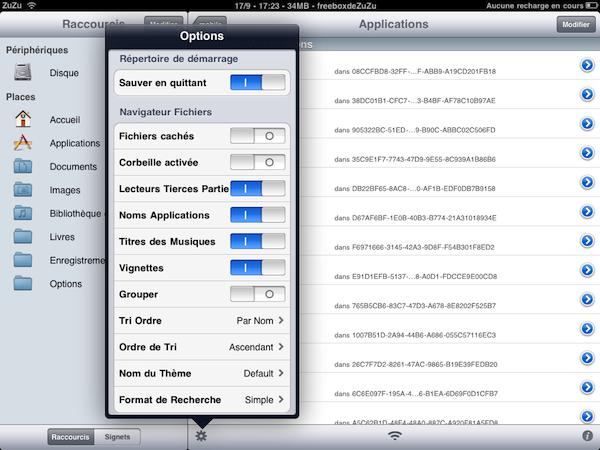This screenshot has width=600, height=450.
Task: Click the 'dans 26C7F7D2-8261-47AC' path text
Action: 416,364
